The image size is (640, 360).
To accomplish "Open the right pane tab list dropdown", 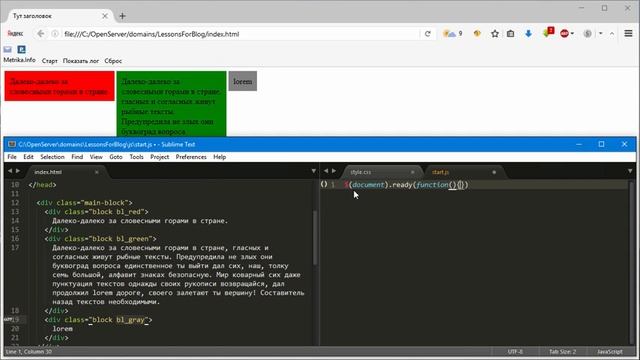I will (630, 171).
